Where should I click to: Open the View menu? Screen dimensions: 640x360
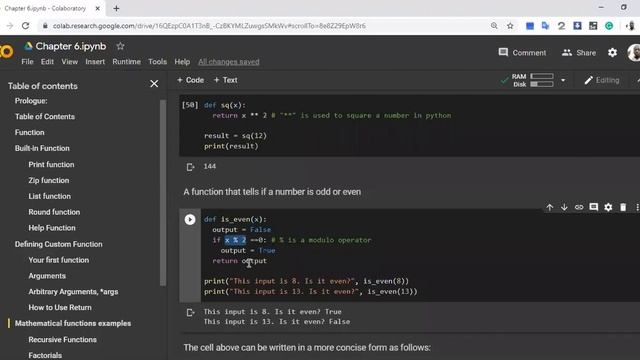point(69,62)
